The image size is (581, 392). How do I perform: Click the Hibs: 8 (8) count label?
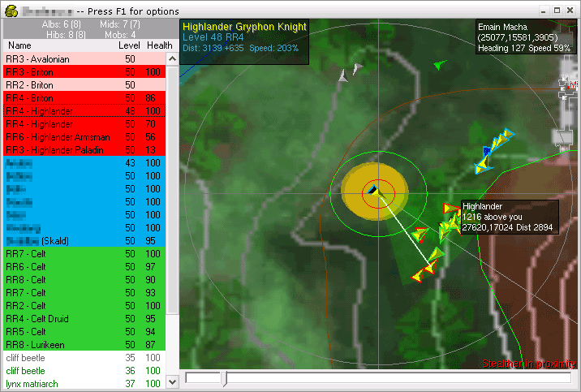(x=66, y=35)
